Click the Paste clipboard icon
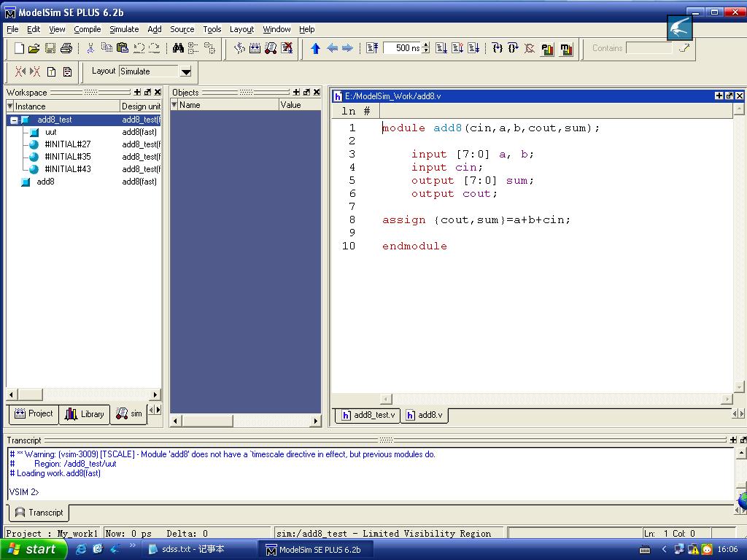747x560 pixels. point(123,48)
